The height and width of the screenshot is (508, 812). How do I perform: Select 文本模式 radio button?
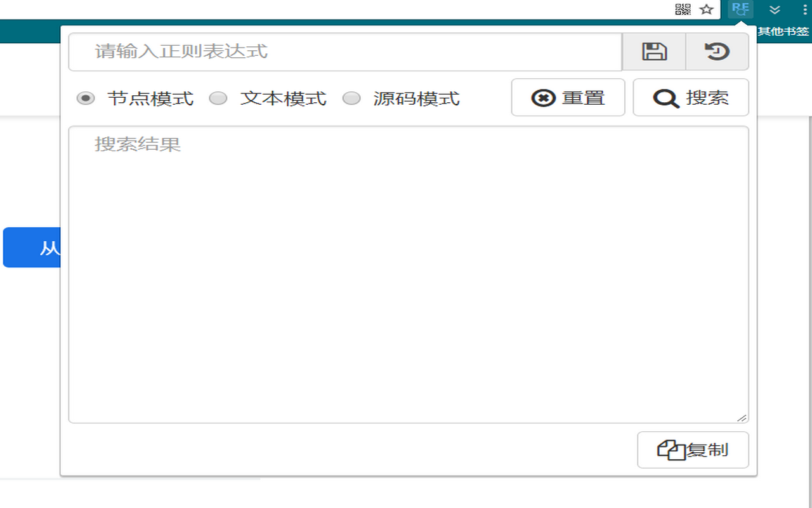218,98
